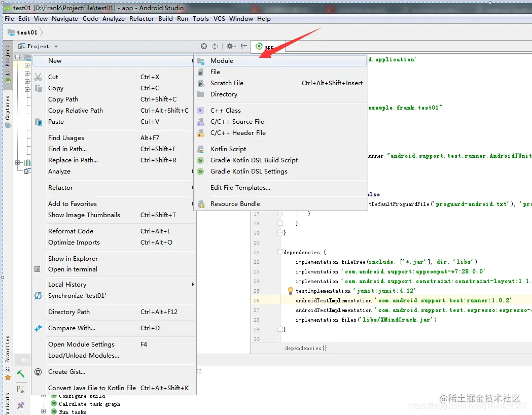Click the Gradle Kotlin DSL Build Script icon

(200, 160)
